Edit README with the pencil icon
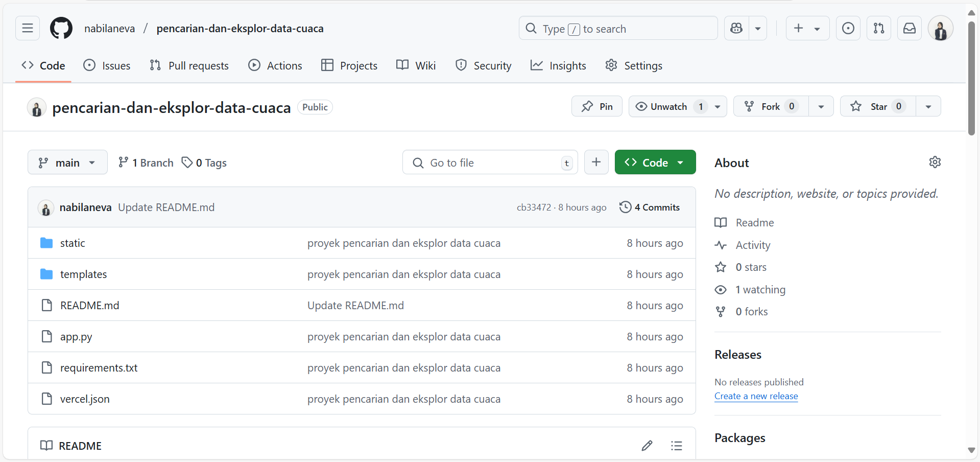 tap(647, 446)
